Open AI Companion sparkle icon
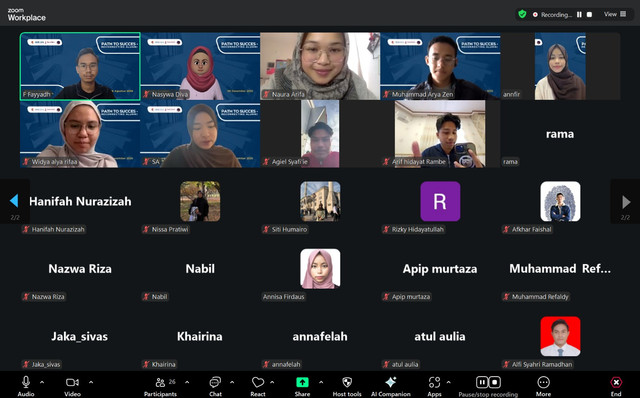 tap(391, 382)
